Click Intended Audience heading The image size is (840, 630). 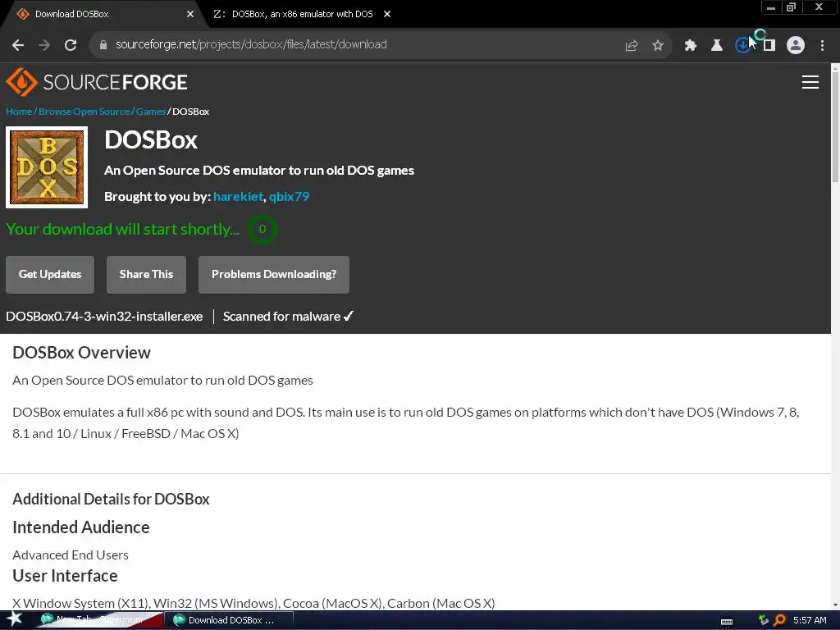[x=81, y=527]
